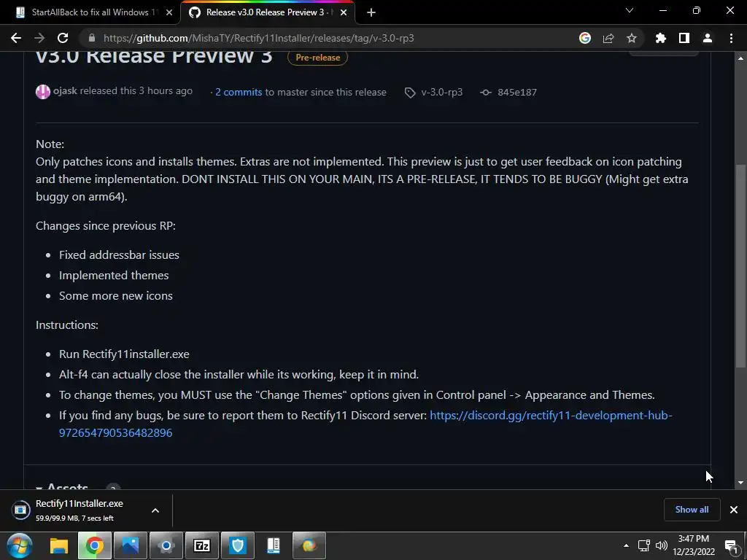Open commit 845e187
Viewport: 747px width, 560px height.
(517, 92)
